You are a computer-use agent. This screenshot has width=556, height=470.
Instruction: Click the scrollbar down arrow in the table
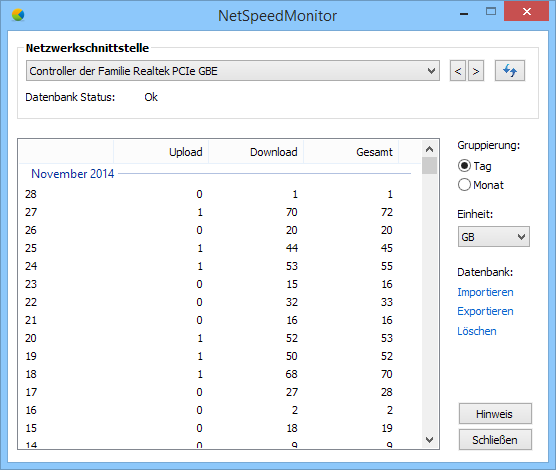[429, 440]
